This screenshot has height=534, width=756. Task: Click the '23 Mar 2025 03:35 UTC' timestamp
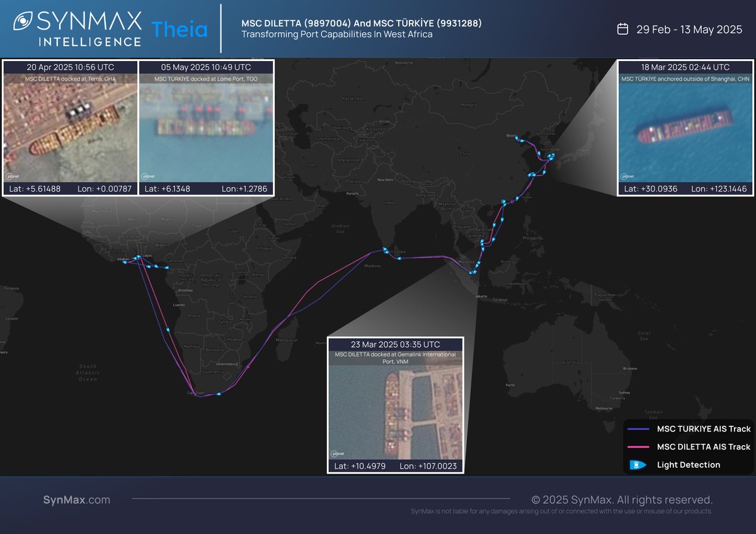(x=396, y=344)
